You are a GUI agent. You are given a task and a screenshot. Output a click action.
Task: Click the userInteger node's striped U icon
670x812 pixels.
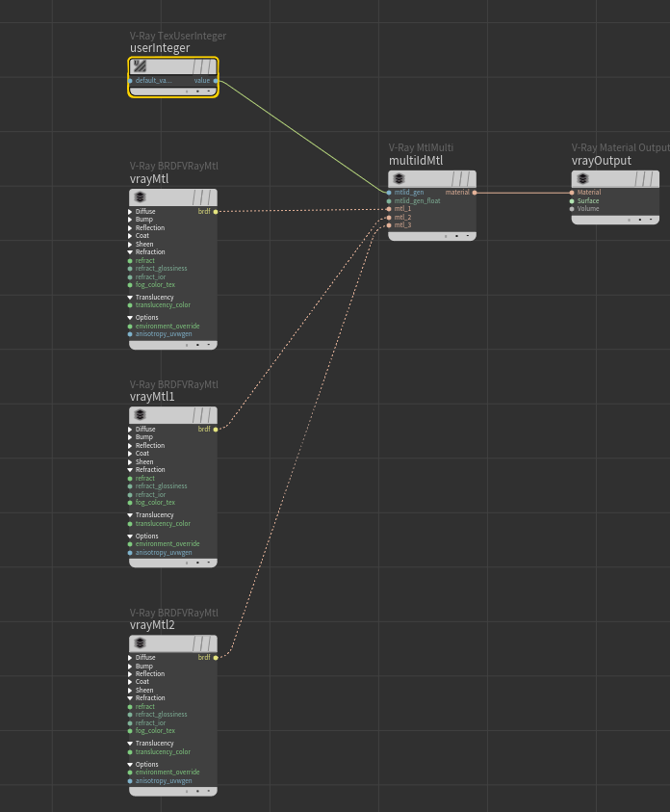click(x=140, y=65)
